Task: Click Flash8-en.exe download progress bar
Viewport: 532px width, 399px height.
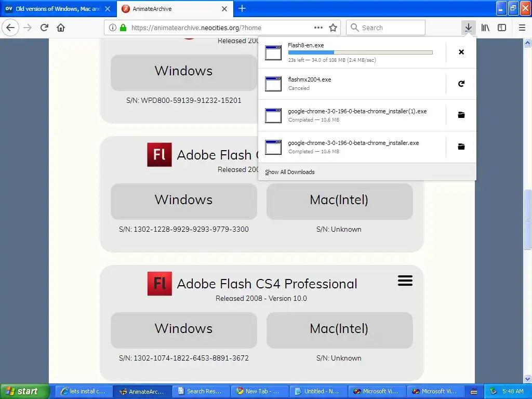Action: point(361,52)
